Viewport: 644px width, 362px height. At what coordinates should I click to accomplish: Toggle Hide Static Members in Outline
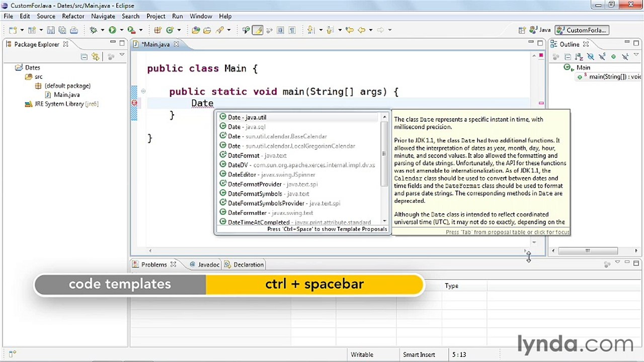(x=602, y=56)
